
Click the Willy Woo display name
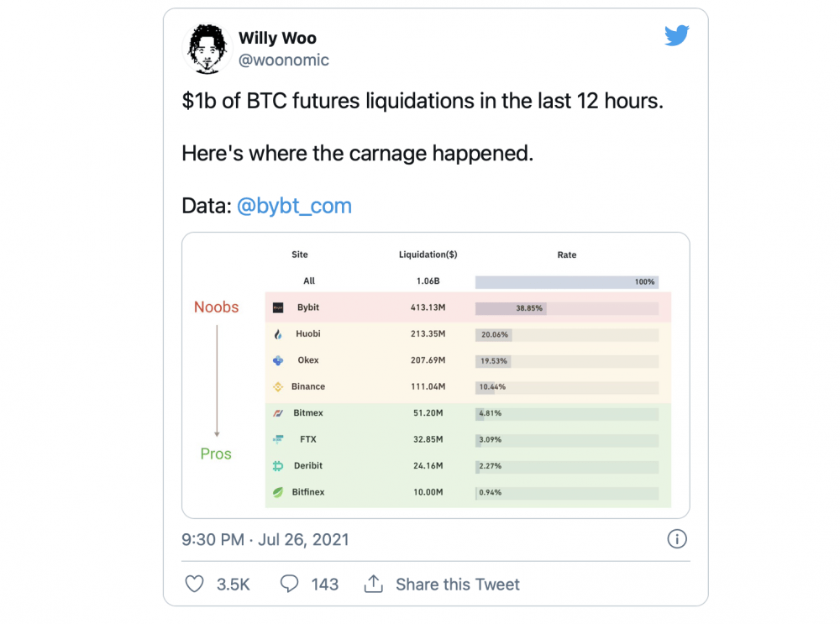(x=277, y=38)
